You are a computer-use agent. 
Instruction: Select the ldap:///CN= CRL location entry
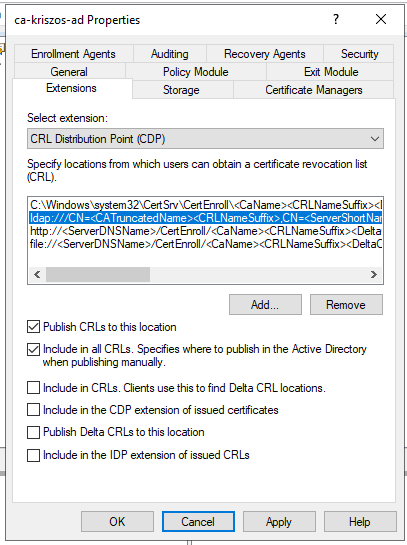[x=205, y=218]
